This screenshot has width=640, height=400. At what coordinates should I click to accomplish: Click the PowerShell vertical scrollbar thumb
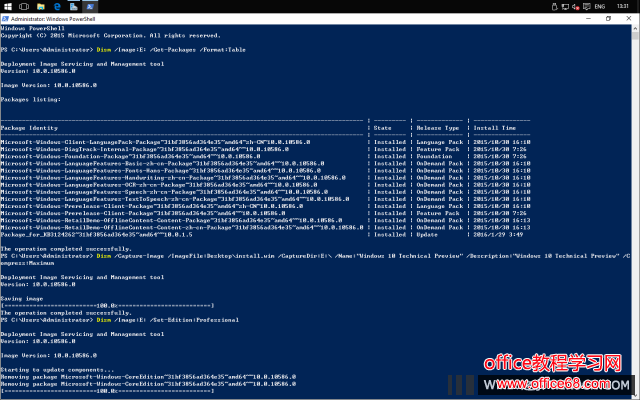point(636,36)
